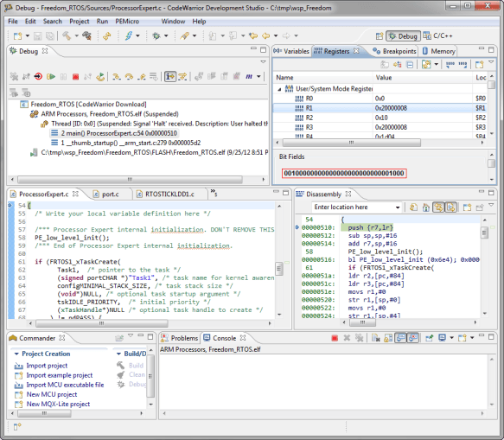Image resolution: width=504 pixels, height=440 pixels.
Task: Click the Debug bug icon in main toolbar
Action: tap(156, 35)
